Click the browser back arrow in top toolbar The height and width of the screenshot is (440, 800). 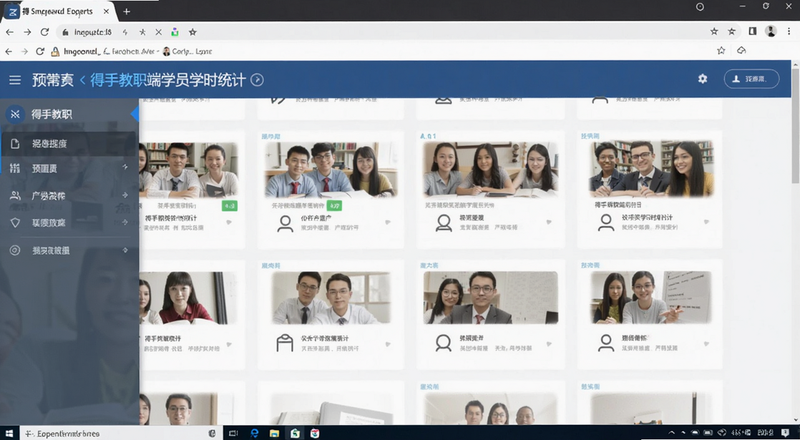coord(10,32)
